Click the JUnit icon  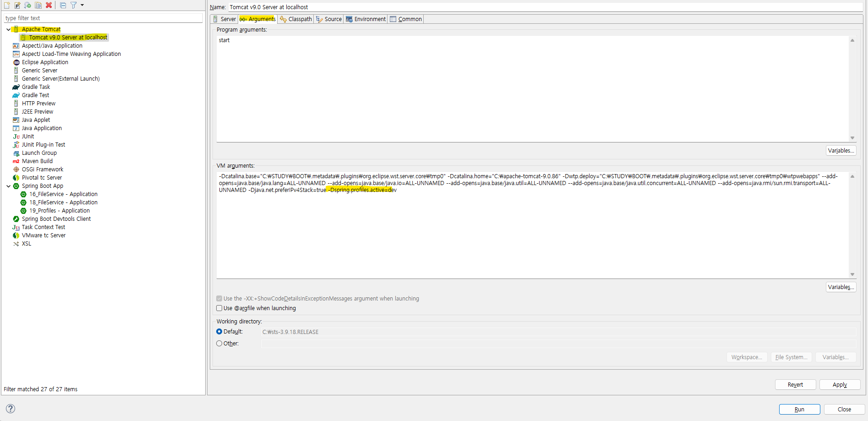click(16, 137)
